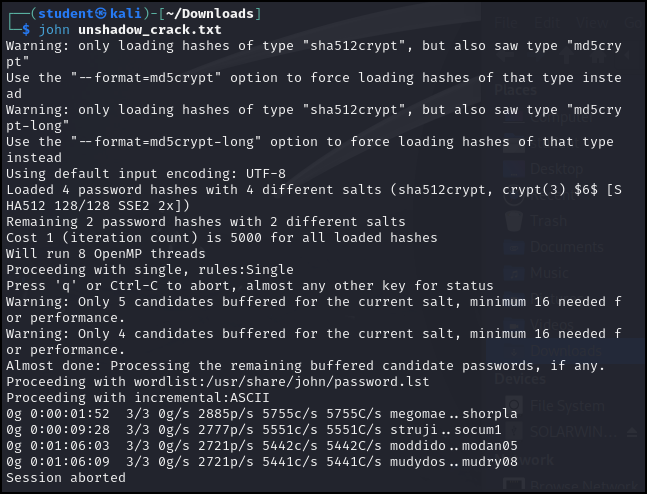The width and height of the screenshot is (647, 494).
Task: Open the File System drive icon
Action: pos(514,406)
